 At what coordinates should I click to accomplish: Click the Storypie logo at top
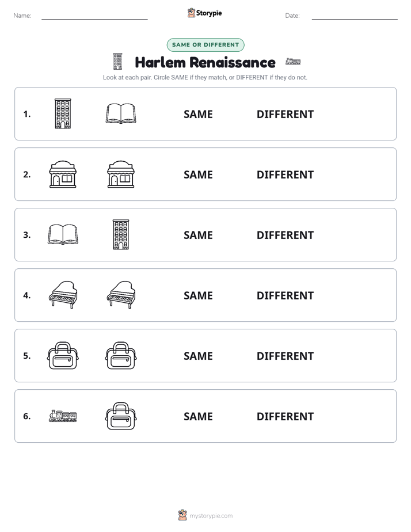click(x=205, y=13)
